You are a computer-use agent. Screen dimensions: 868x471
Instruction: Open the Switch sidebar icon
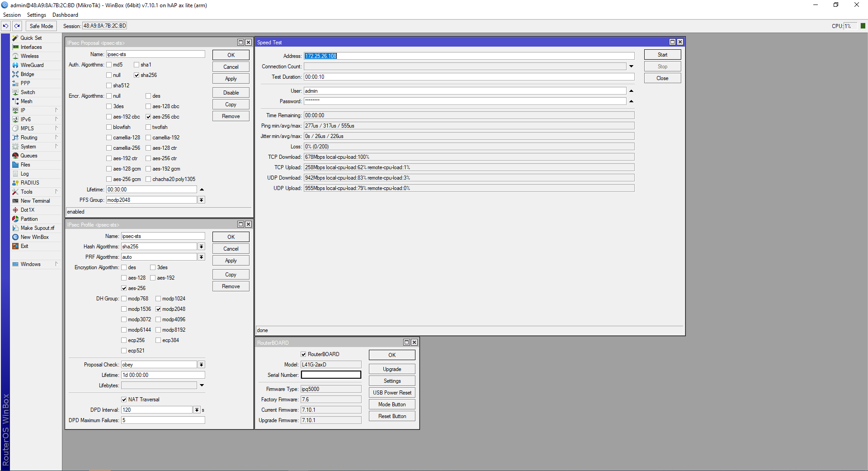tap(16, 92)
